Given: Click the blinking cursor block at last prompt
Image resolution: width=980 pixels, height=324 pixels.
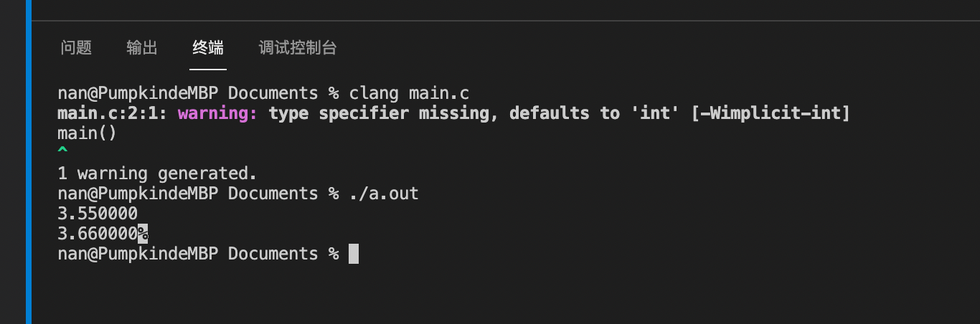Looking at the screenshot, I should 353,254.
